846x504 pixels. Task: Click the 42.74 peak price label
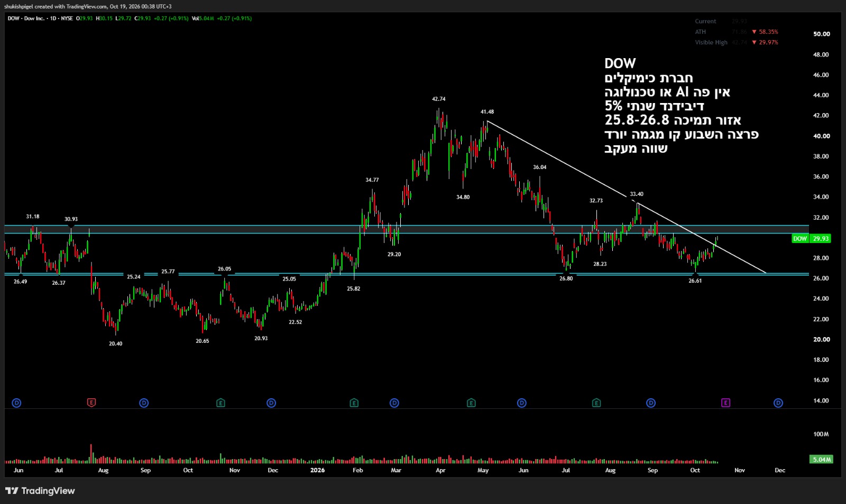pos(438,99)
